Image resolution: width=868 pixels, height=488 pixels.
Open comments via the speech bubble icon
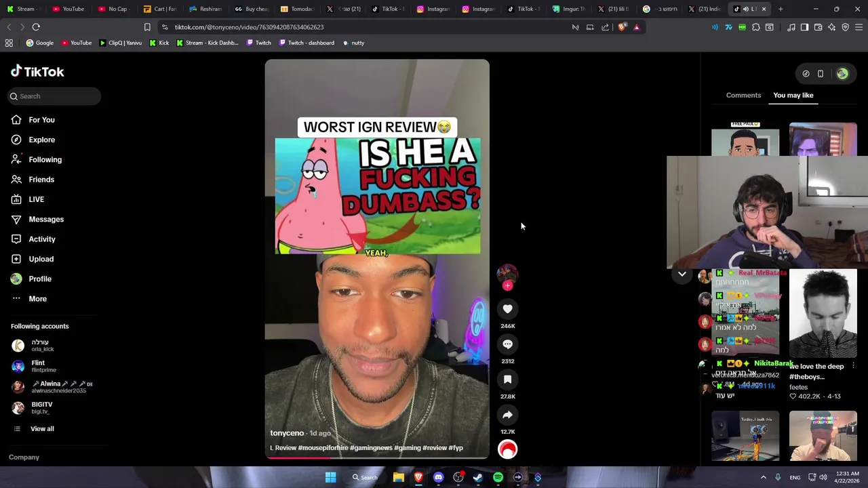pos(507,344)
